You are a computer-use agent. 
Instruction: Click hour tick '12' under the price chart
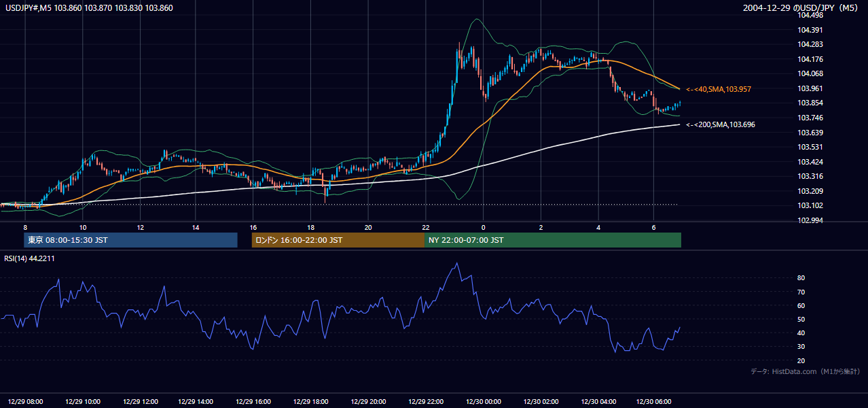[x=140, y=227]
